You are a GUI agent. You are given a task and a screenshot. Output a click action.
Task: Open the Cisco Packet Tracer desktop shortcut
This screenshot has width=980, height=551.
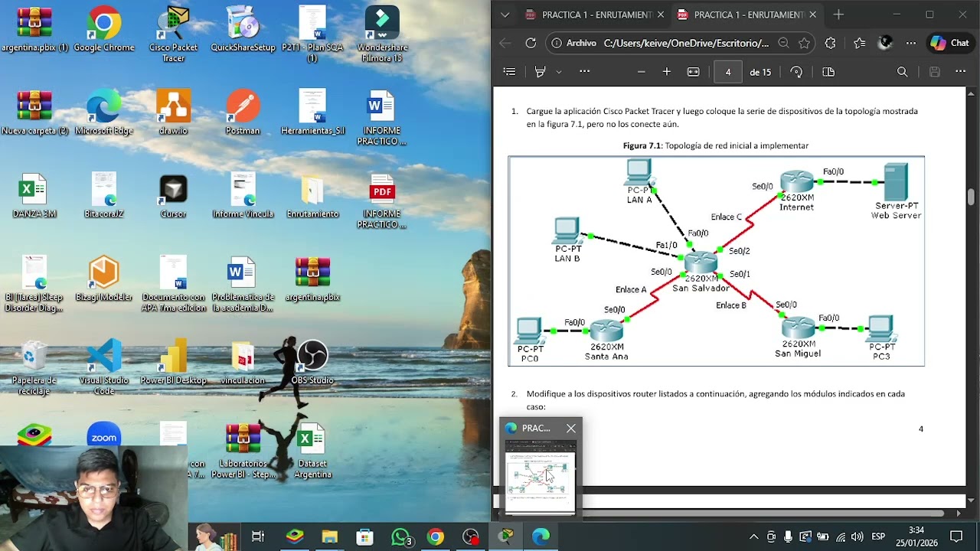pyautogui.click(x=173, y=34)
